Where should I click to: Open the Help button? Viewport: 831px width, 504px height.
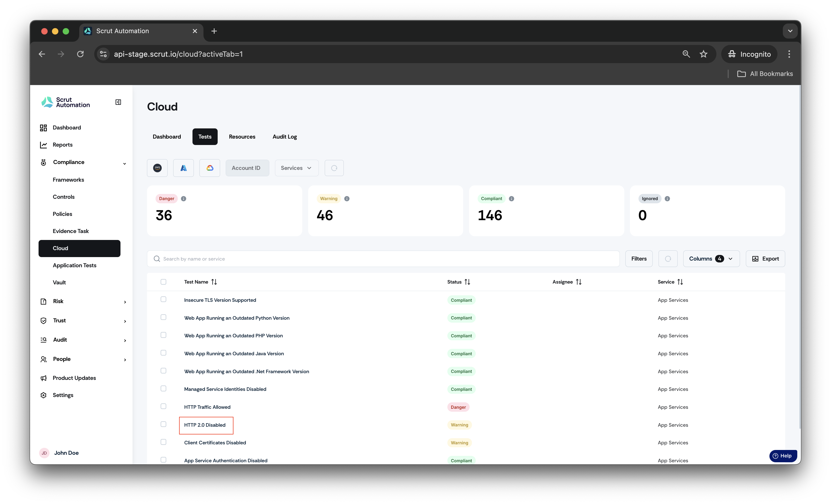tap(783, 456)
